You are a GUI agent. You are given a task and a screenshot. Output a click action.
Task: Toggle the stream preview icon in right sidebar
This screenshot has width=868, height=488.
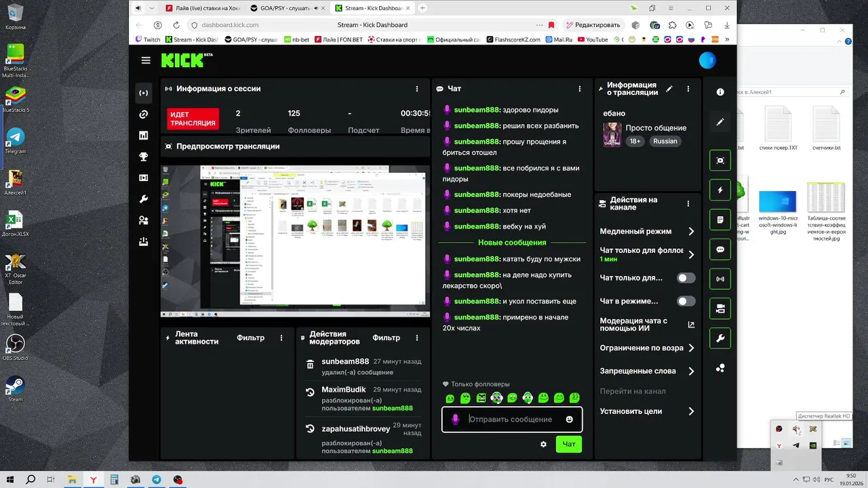coord(720,161)
